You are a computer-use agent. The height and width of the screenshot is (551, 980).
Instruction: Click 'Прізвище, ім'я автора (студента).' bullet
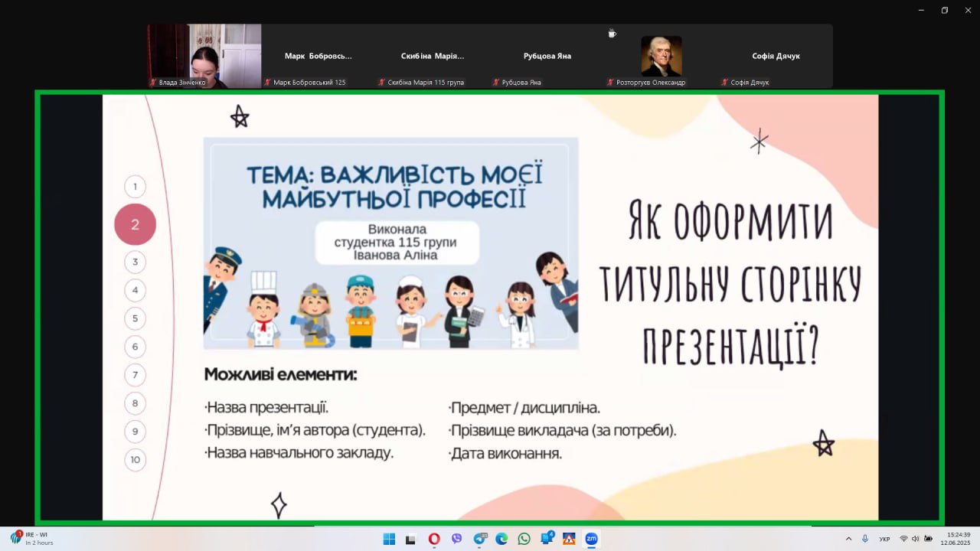coord(315,431)
